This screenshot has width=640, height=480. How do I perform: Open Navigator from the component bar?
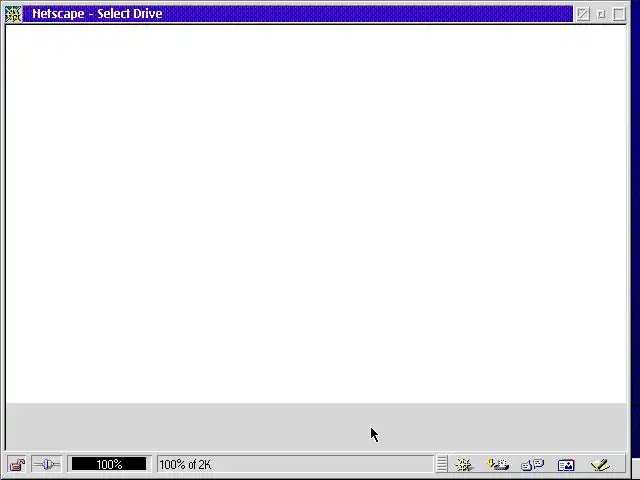464,464
